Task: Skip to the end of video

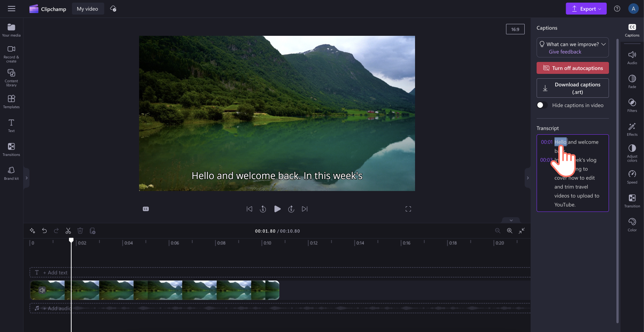Action: pos(305,209)
